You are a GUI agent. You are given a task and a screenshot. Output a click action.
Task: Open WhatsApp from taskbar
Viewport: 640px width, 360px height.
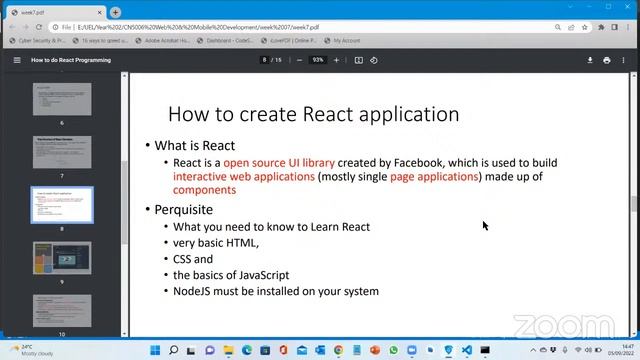point(393,350)
